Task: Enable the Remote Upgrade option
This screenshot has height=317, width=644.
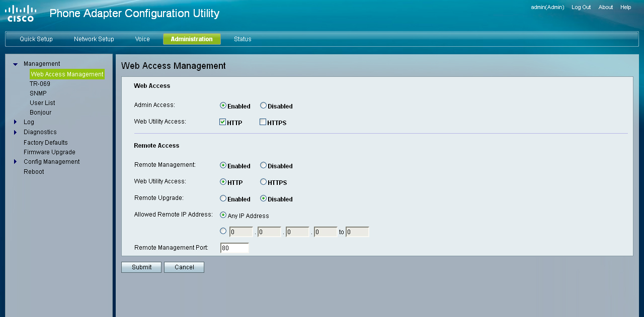Action: click(223, 198)
